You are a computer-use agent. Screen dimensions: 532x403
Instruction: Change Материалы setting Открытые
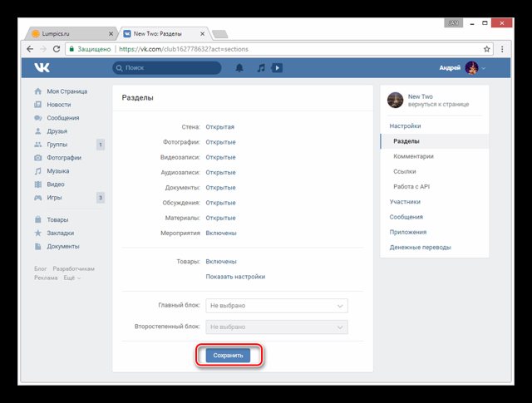click(220, 218)
